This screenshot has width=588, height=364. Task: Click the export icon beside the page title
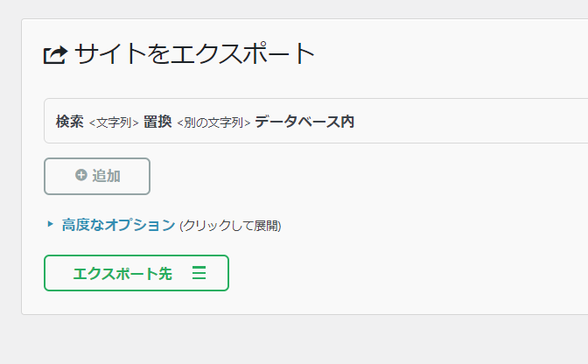point(55,55)
